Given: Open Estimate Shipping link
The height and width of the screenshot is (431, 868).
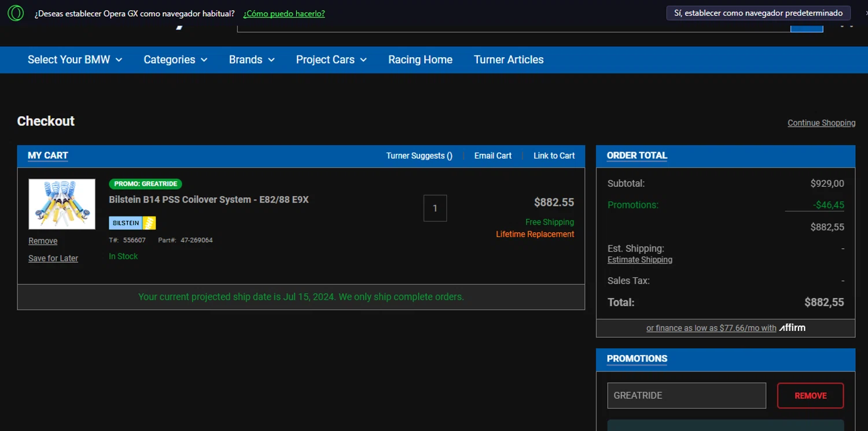Looking at the screenshot, I should click(x=640, y=260).
